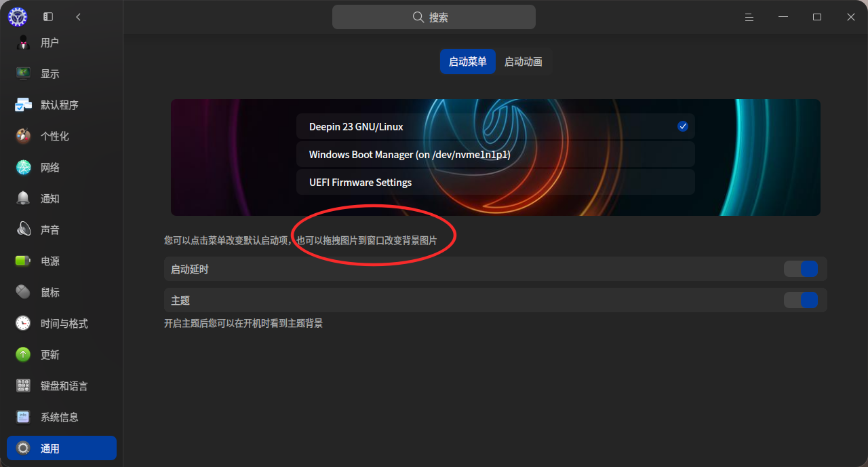Click the 用户 user icon
Screen dimensions: 868x467
click(x=23, y=42)
